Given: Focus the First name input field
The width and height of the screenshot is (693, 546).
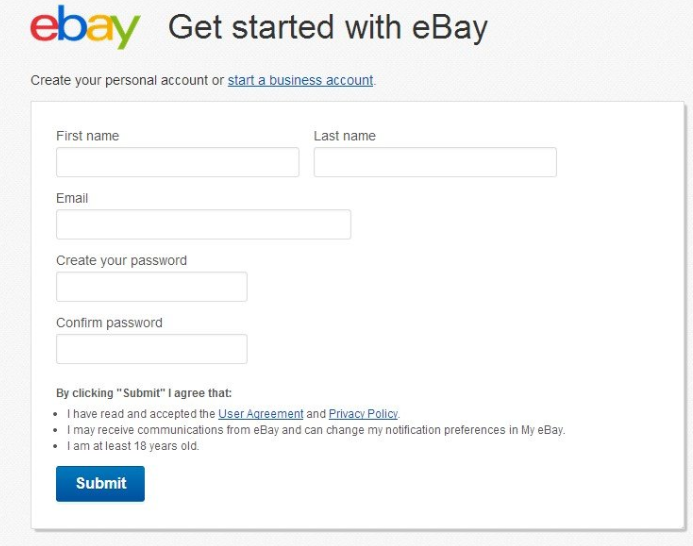Looking at the screenshot, I should point(178,162).
